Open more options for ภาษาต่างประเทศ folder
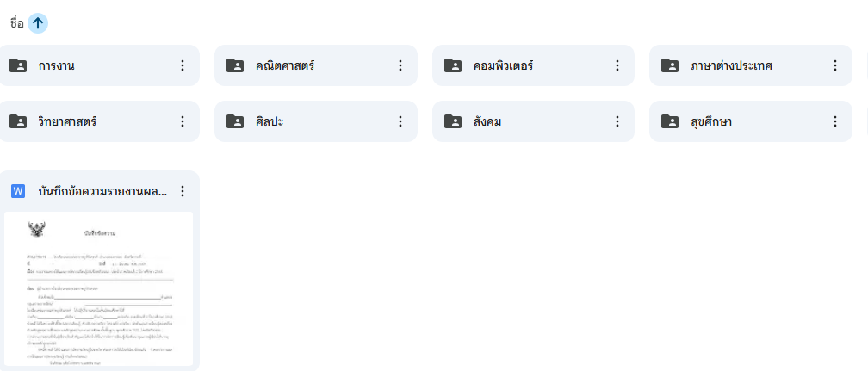 tap(834, 65)
